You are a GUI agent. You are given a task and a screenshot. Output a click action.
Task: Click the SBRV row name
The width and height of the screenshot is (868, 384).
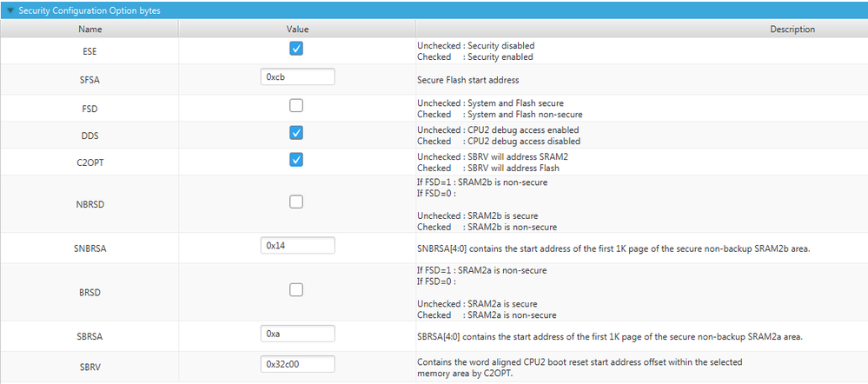89,367
